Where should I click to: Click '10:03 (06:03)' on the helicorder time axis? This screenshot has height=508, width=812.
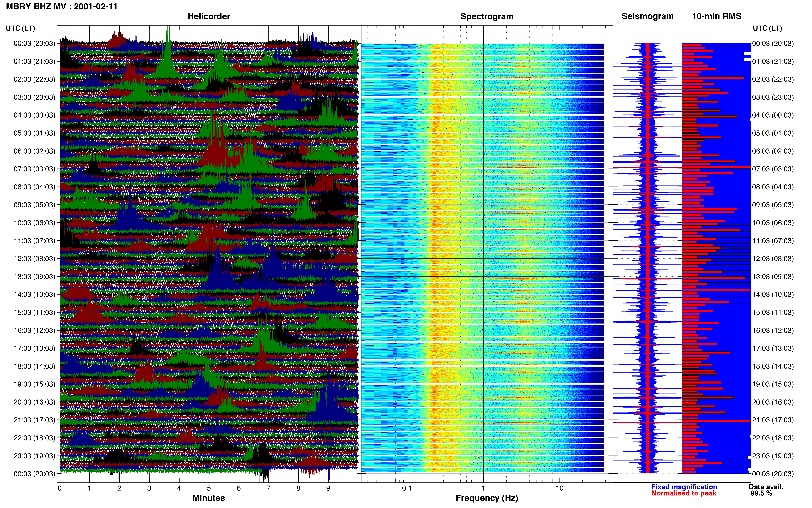(x=34, y=223)
